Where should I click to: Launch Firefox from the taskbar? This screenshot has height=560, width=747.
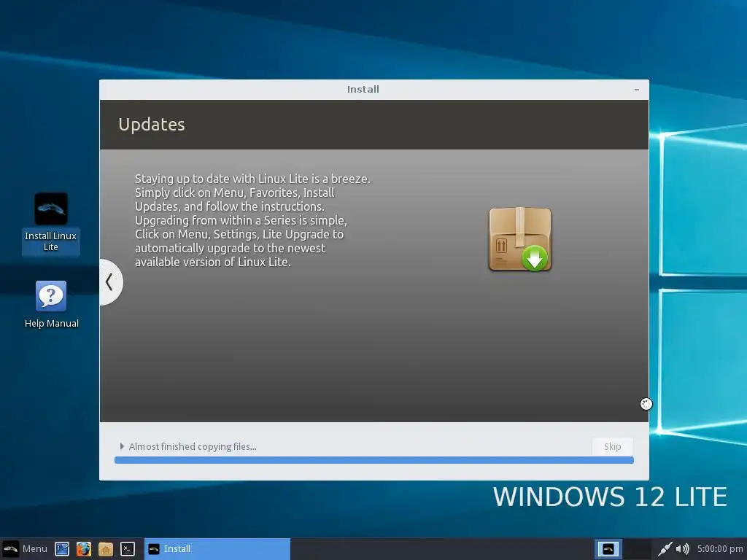84,548
